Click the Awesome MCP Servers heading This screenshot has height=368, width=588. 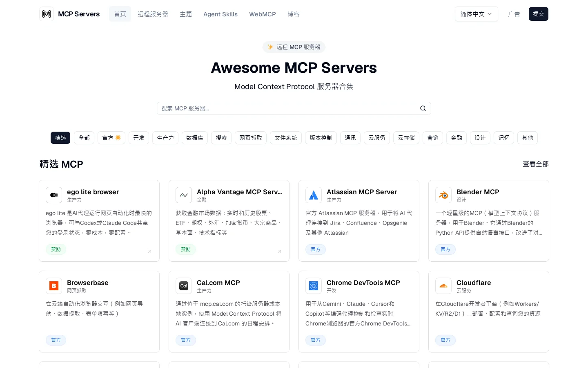tap(294, 67)
